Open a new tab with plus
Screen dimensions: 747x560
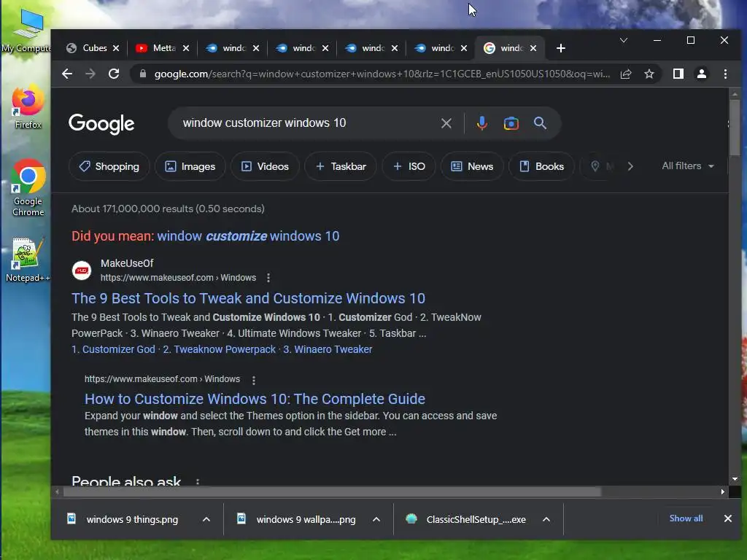(x=561, y=48)
